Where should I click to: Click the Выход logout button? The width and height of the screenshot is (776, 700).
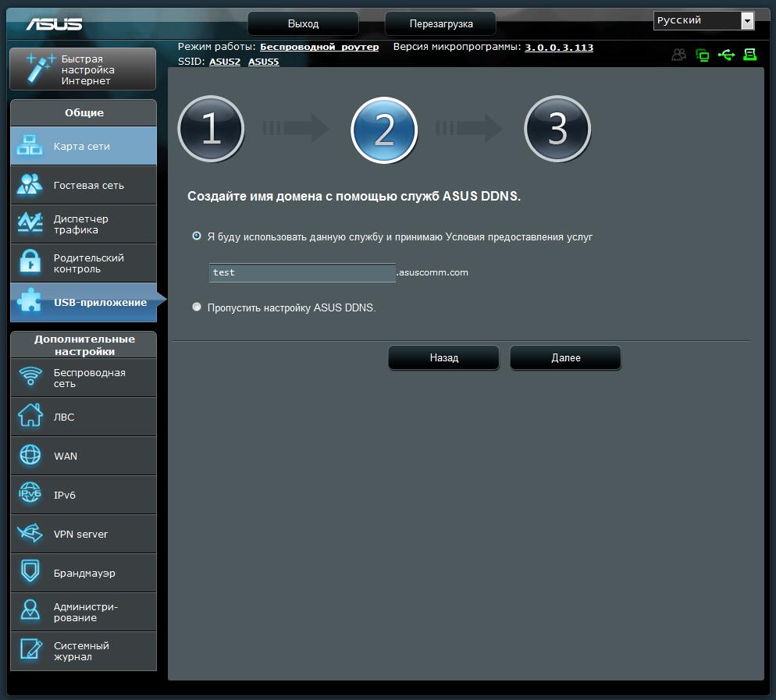tap(303, 23)
